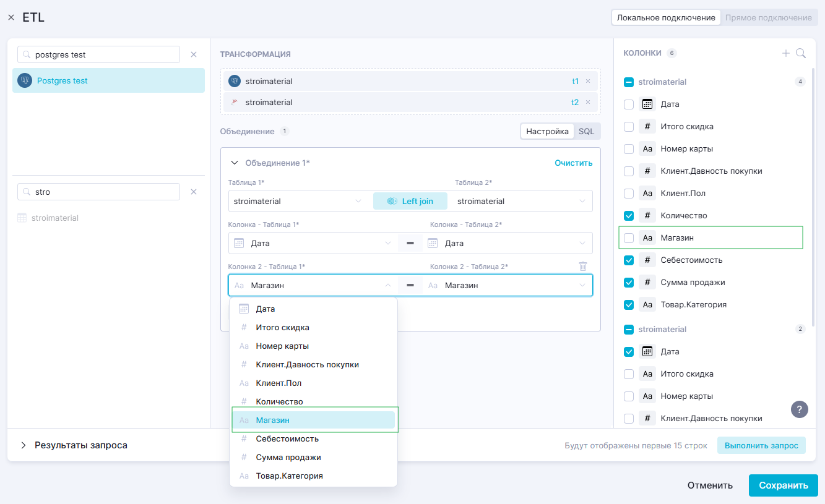The height and width of the screenshot is (504, 825).
Task: Collapse the Объединение 1 section
Action: point(235,163)
